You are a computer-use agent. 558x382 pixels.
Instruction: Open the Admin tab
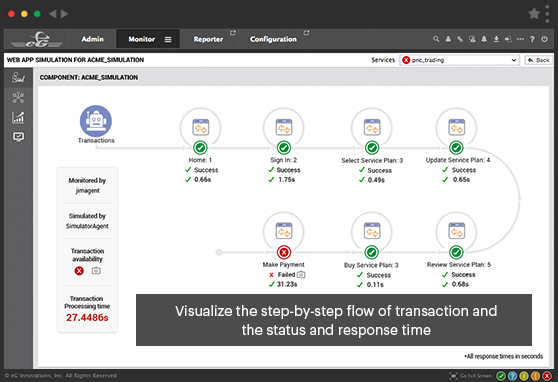(93, 39)
